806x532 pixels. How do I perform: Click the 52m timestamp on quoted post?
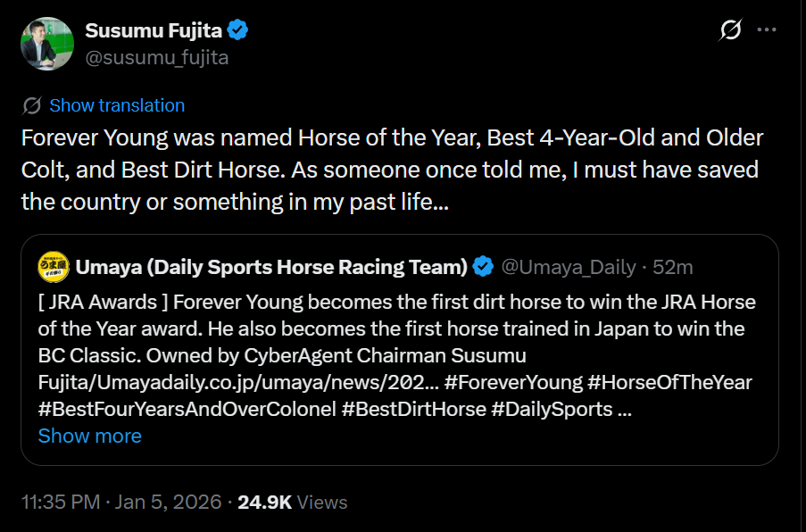[672, 267]
